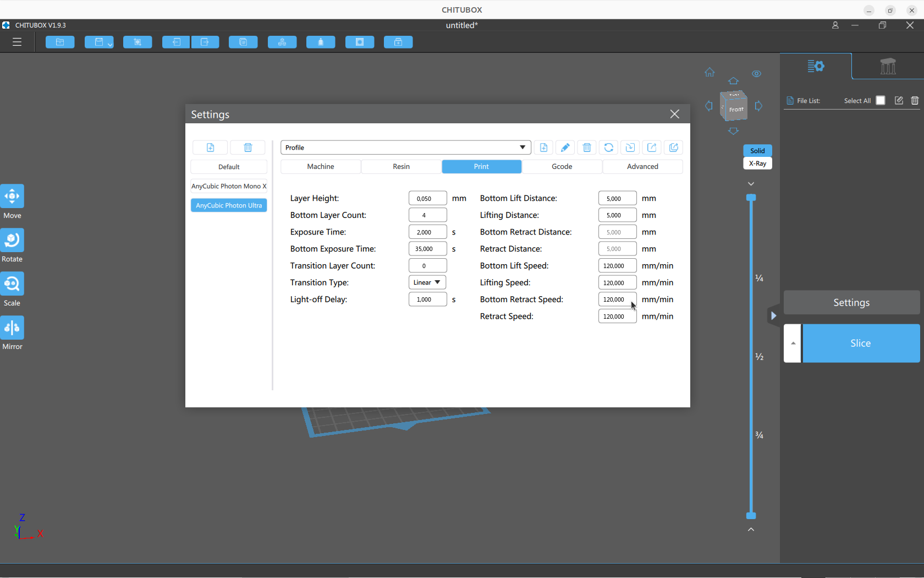Edit file list with pencil icon
The height and width of the screenshot is (578, 924).
[899, 100]
